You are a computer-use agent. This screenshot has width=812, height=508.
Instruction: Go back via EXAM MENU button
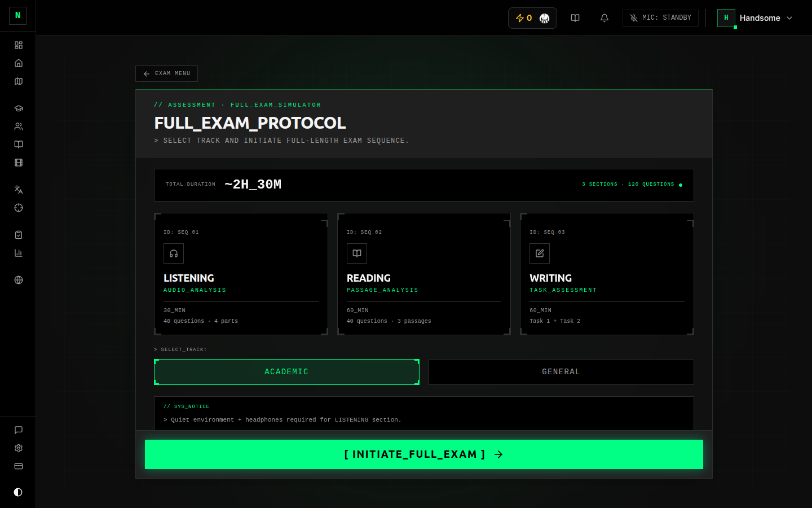pyautogui.click(x=166, y=73)
